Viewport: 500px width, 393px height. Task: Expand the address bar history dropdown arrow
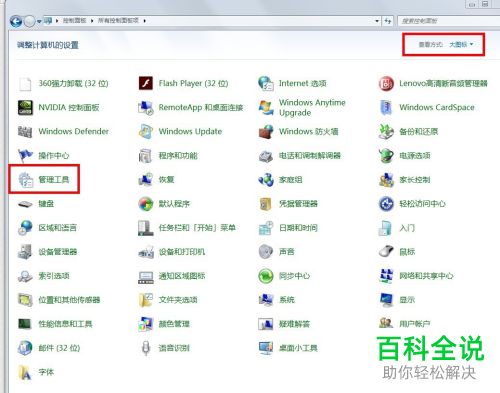coord(377,21)
